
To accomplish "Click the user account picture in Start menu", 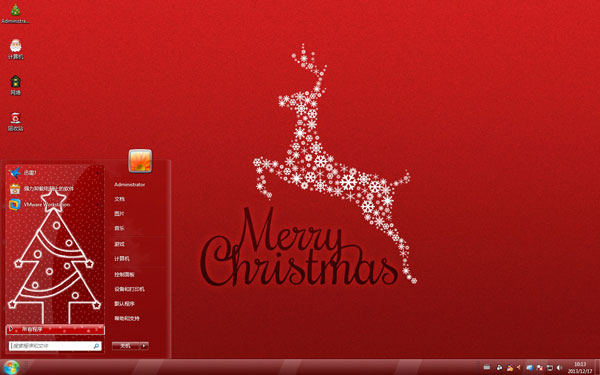I will coord(140,161).
